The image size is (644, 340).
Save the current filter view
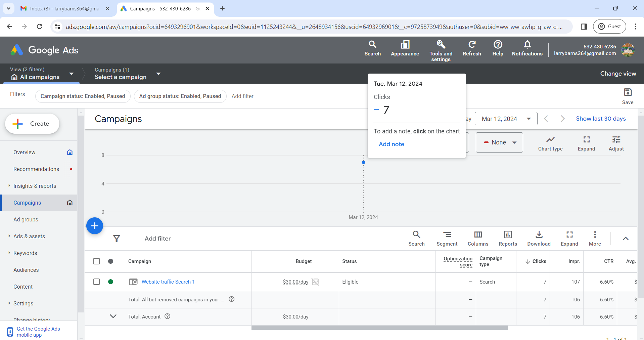(628, 96)
